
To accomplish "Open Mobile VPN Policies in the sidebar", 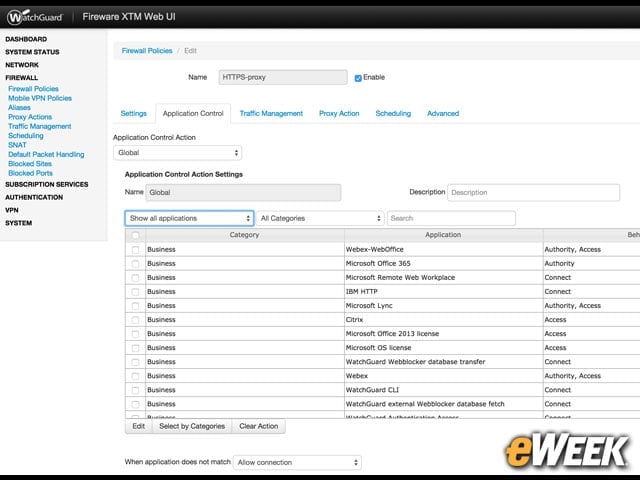I will 40,98.
